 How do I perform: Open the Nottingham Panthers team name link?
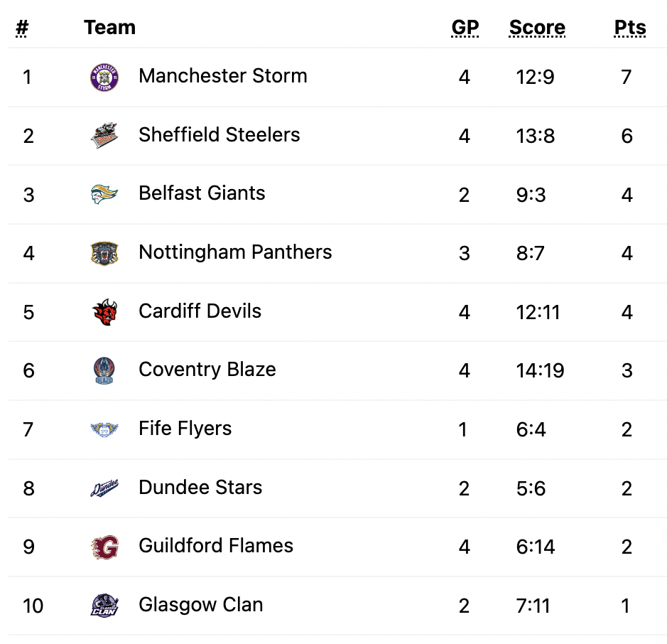coord(235,252)
